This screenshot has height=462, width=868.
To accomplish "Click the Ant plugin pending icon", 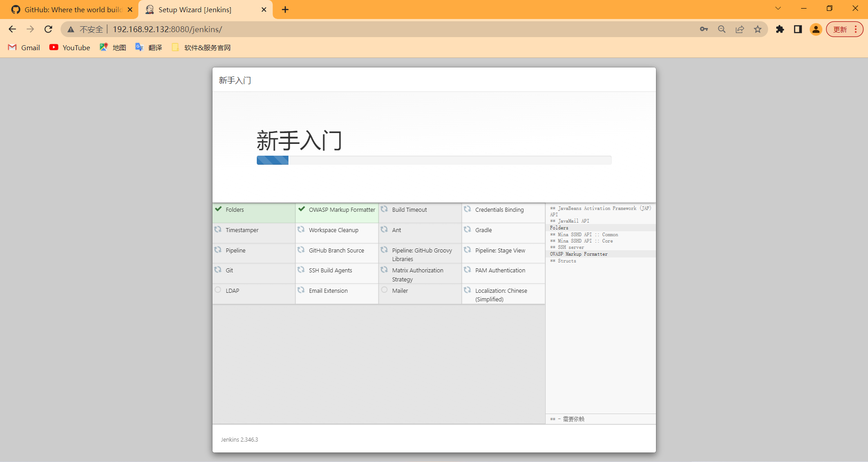I will point(384,229).
